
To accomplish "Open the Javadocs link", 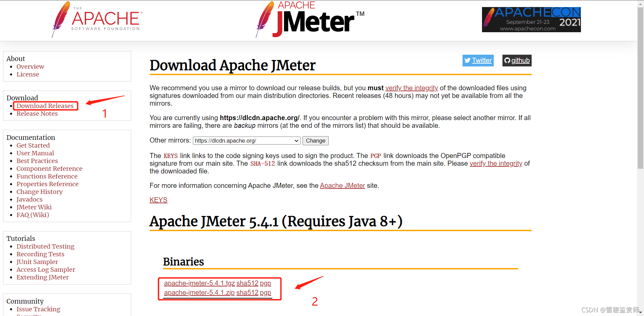I will [30, 199].
